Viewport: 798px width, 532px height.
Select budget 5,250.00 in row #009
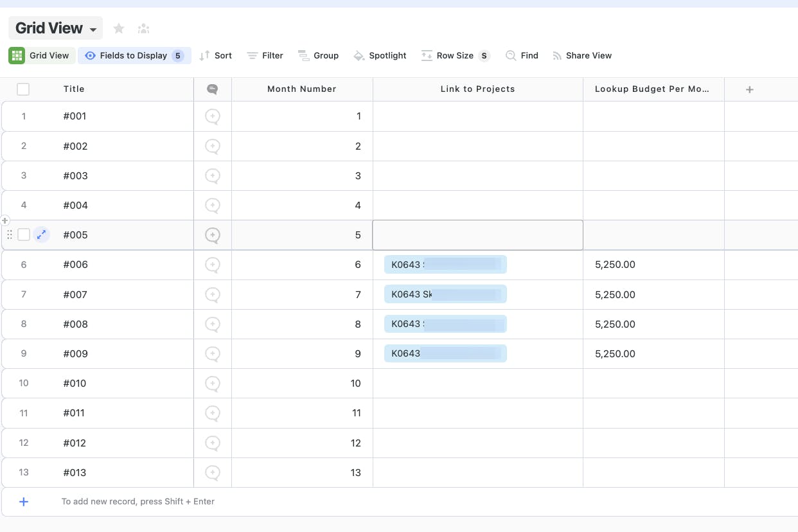653,354
